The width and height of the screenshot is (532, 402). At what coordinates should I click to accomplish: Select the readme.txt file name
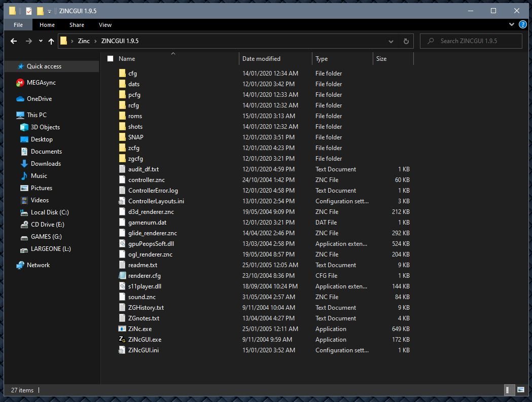pos(143,265)
